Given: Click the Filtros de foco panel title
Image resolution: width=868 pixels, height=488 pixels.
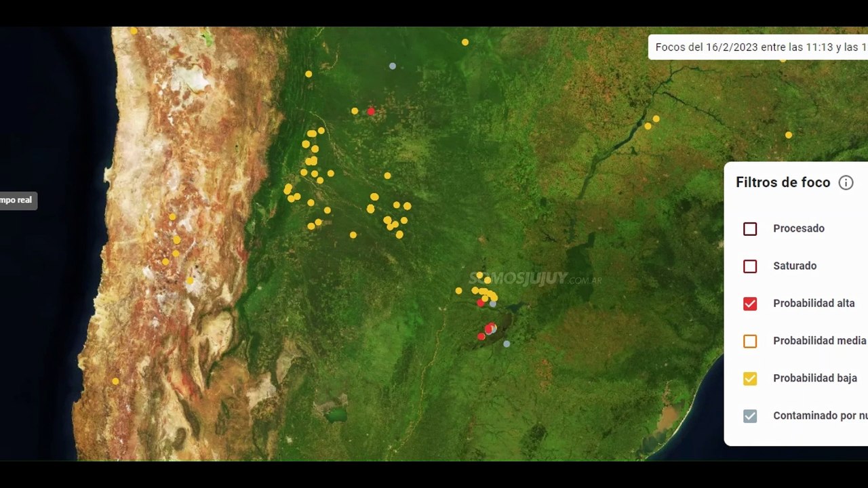Looking at the screenshot, I should pos(783,182).
